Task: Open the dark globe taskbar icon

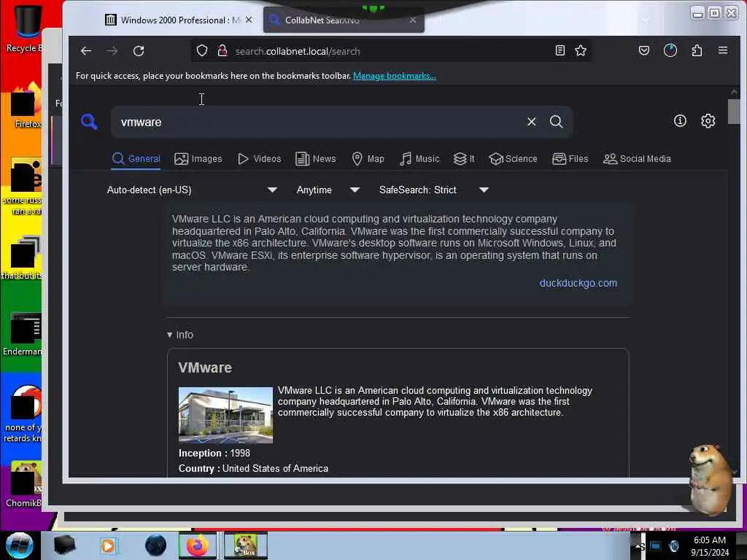Action: point(155,545)
